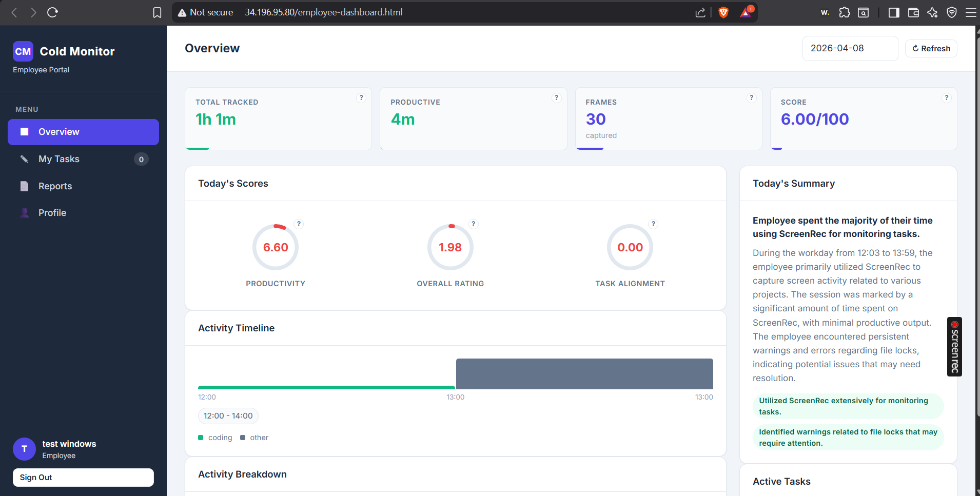The width and height of the screenshot is (980, 496).
Task: Click help icon on Total Tracked card
Action: (x=361, y=98)
